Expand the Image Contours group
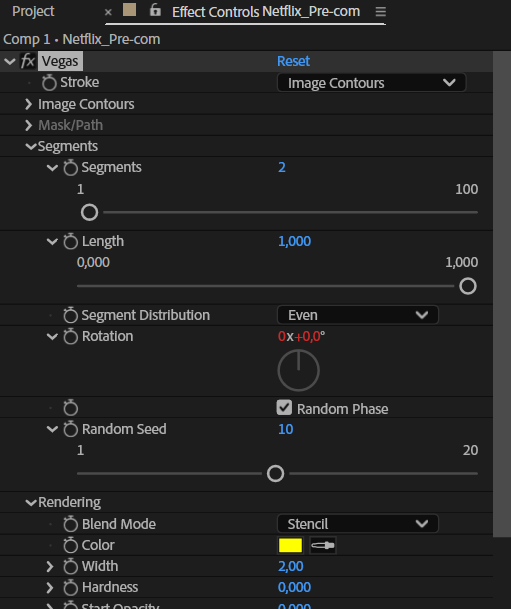The width and height of the screenshot is (511, 609). tap(28, 104)
